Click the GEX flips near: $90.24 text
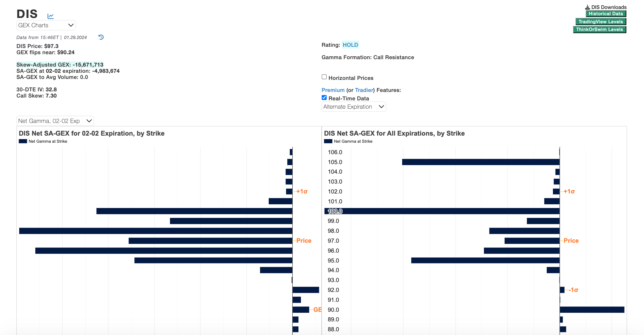This screenshot has width=644, height=335. point(46,52)
